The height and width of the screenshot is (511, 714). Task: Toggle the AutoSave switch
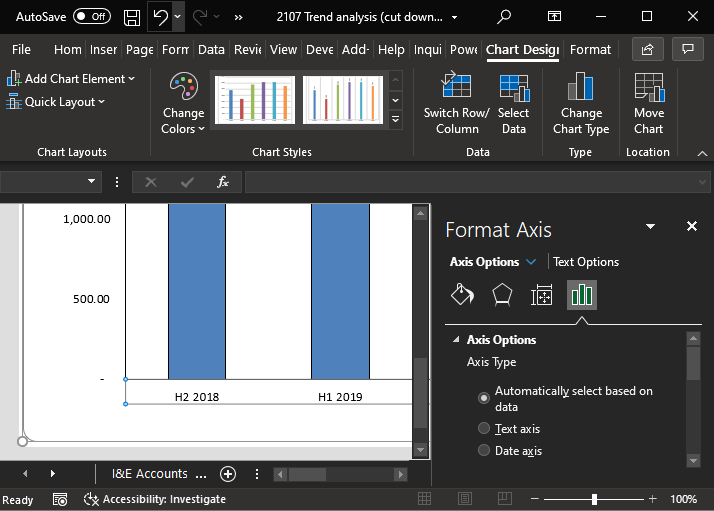(x=92, y=17)
